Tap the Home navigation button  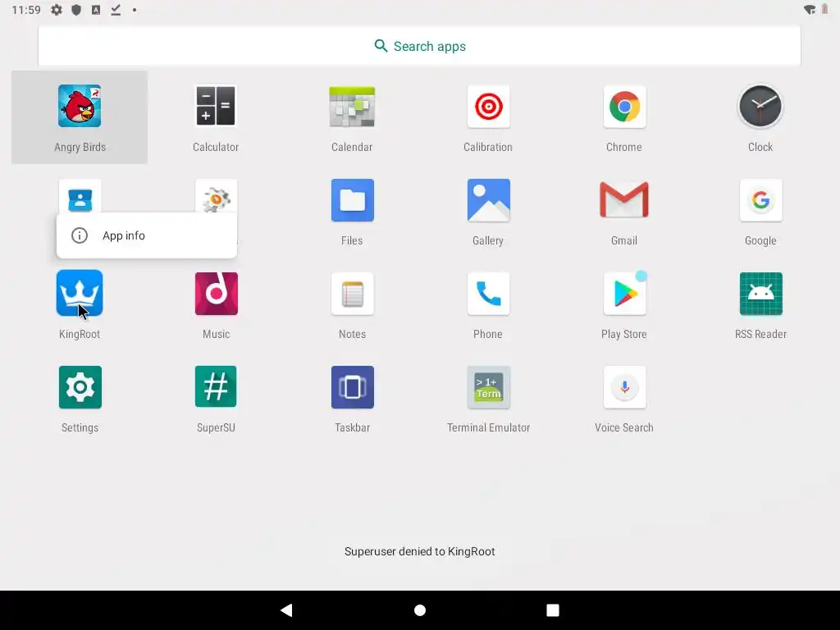point(420,610)
